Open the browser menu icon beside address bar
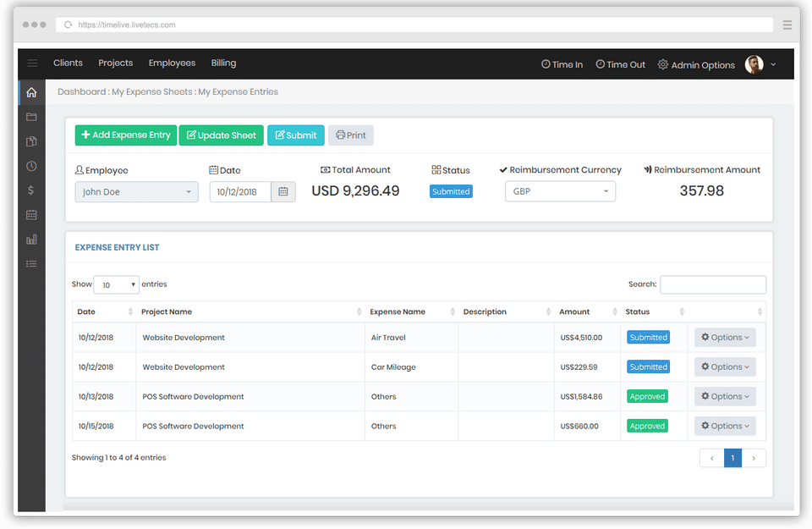 pos(787,25)
